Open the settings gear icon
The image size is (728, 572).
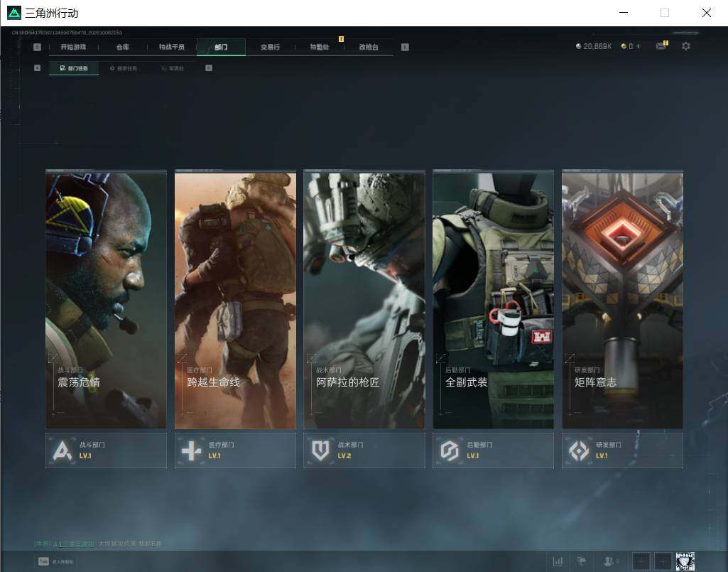686,46
